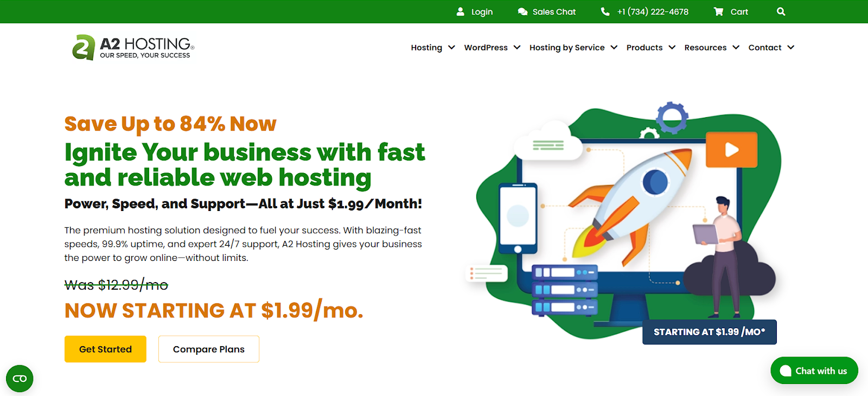Image resolution: width=868 pixels, height=396 pixels.
Task: Click the Compare Plans button
Action: click(x=209, y=349)
